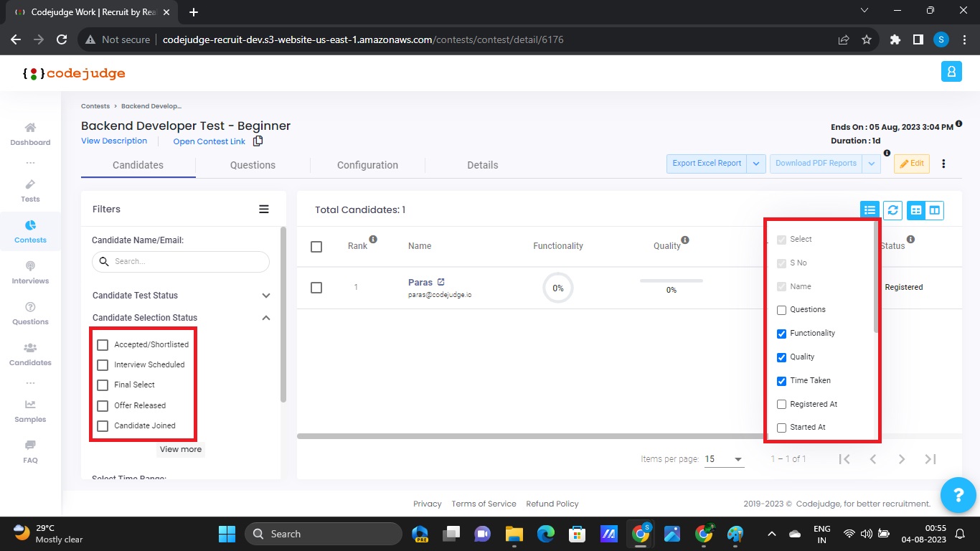Check the Candidate Joined filter
Viewport: 980px width, 551px height.
tap(103, 426)
